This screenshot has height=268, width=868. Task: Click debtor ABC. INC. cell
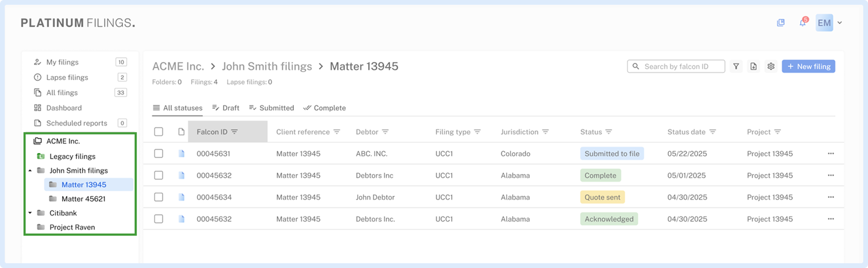click(372, 154)
